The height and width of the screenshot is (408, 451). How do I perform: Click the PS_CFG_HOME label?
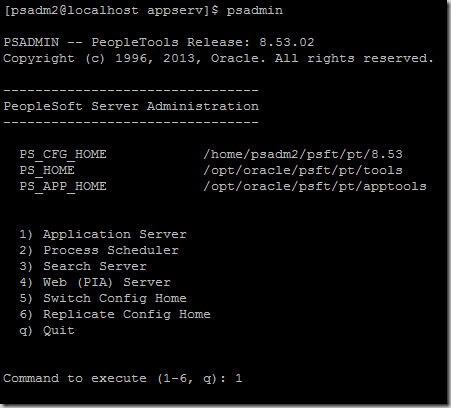(x=63, y=154)
